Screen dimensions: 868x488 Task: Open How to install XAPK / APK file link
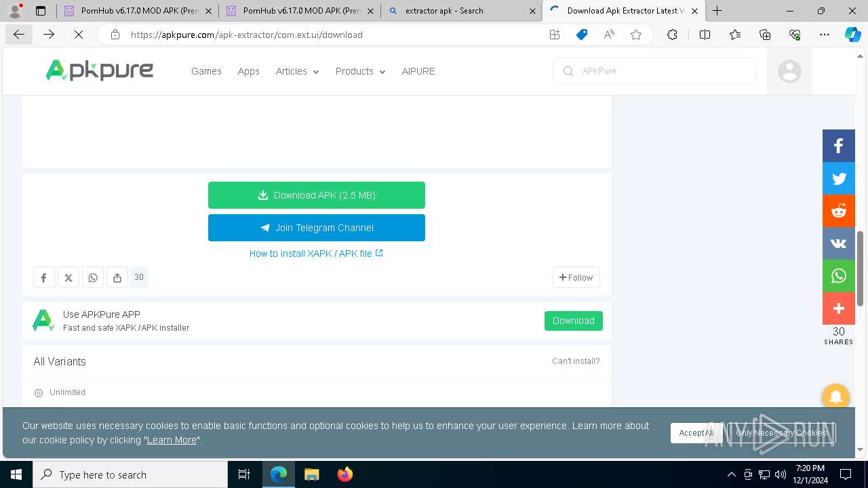point(316,253)
